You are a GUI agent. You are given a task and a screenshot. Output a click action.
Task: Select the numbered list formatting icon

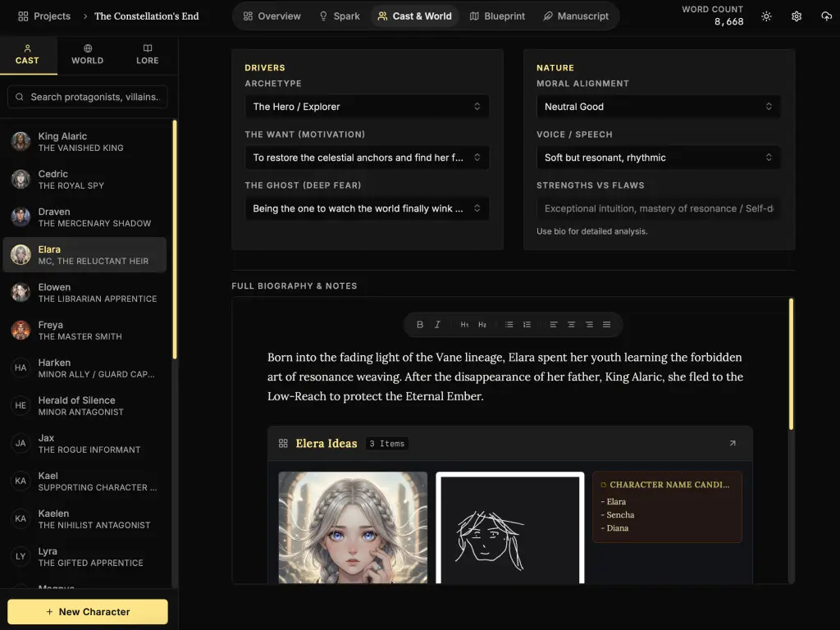(x=525, y=324)
